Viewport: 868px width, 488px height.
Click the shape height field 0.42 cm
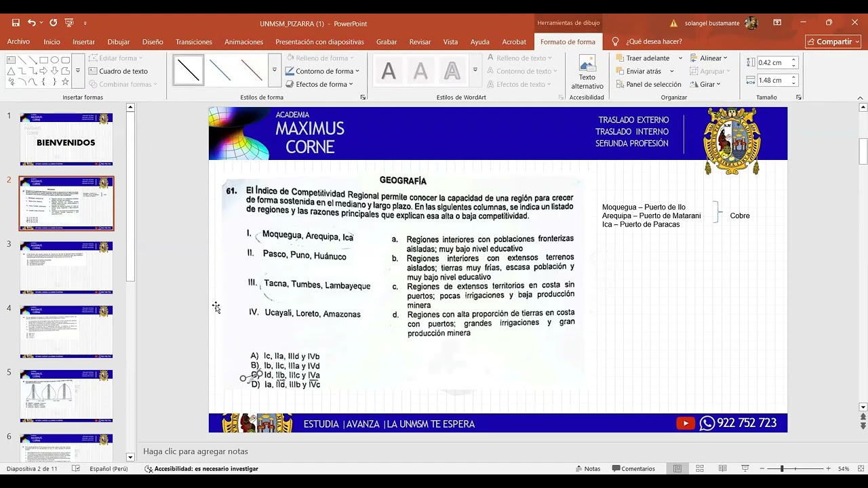click(772, 62)
